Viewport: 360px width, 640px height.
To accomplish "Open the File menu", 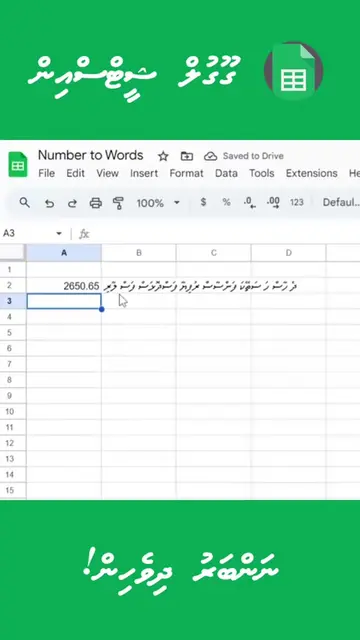I will click(x=47, y=173).
